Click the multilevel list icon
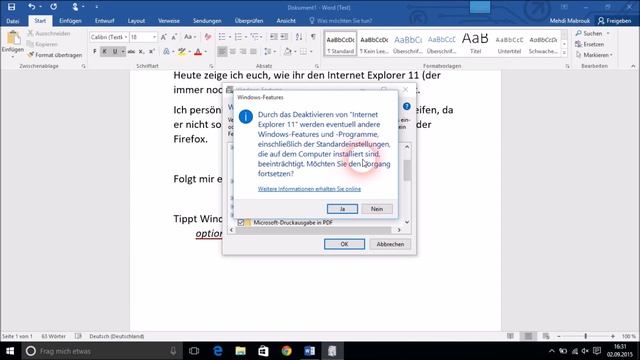640x360 pixels. coord(255,37)
